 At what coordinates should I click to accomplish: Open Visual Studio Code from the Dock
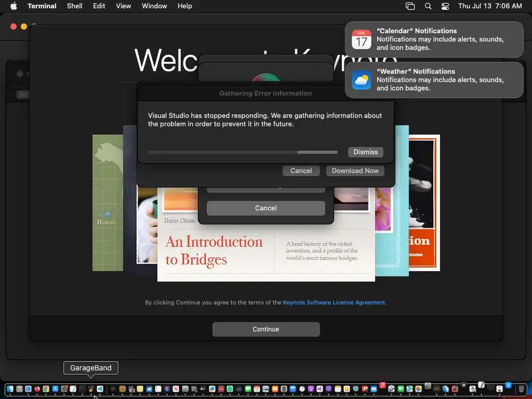(x=100, y=389)
